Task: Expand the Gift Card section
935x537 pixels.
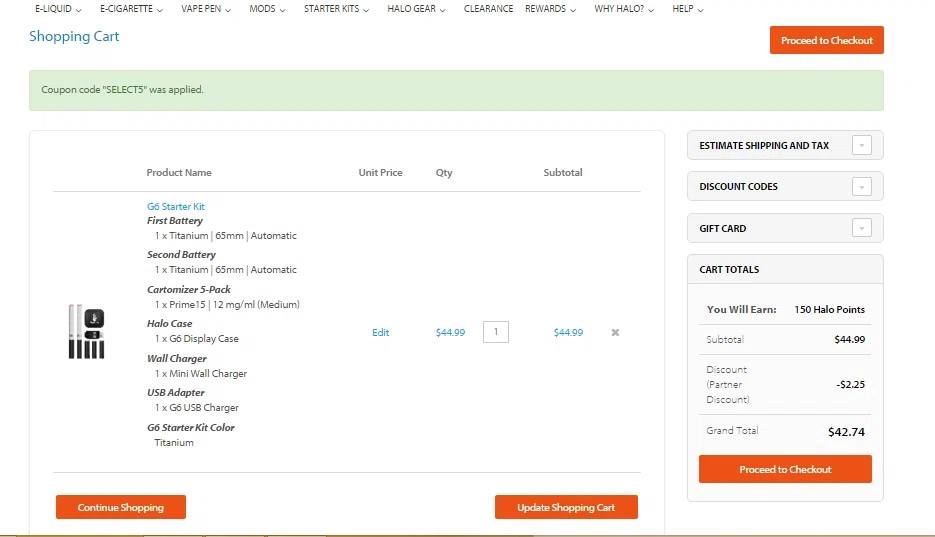Action: click(862, 228)
